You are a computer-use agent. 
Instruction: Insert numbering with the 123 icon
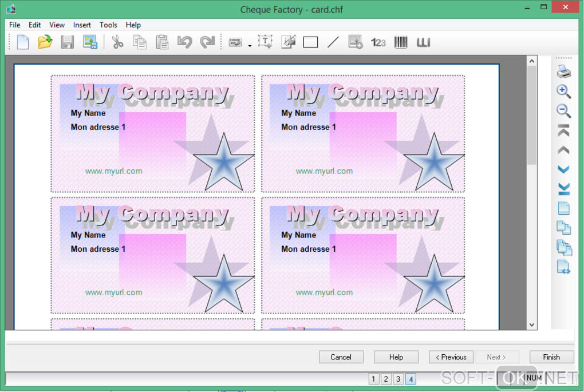(378, 42)
